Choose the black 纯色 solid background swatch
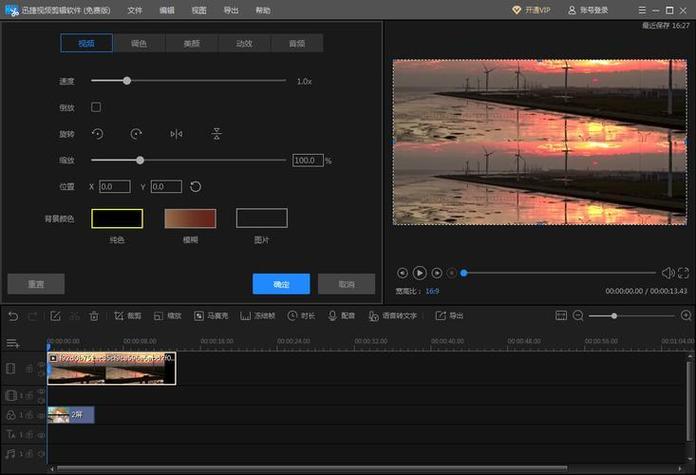 (x=117, y=218)
